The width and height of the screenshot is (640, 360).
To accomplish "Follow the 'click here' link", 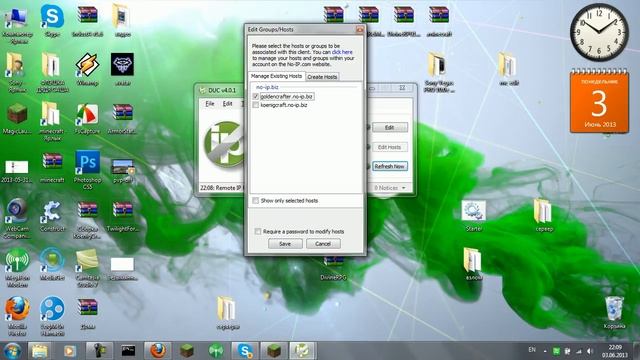I will click(342, 52).
